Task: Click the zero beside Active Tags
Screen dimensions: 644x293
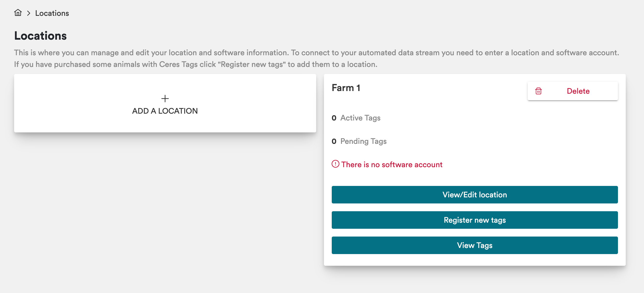Action: [x=334, y=118]
